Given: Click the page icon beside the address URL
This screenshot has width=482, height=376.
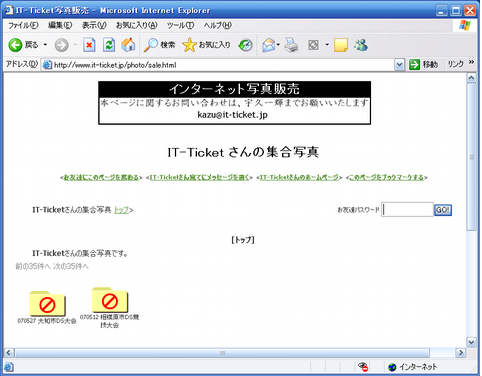Looking at the screenshot, I should 48,65.
